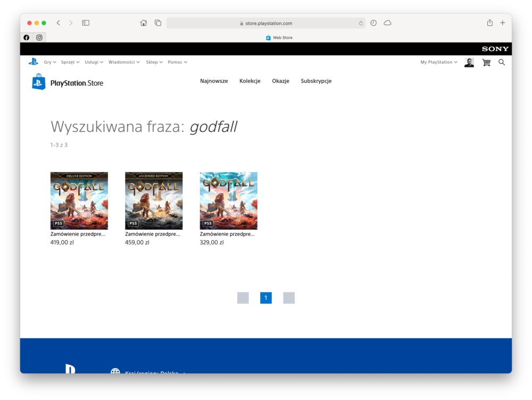532x400 pixels.
Task: Click the 419,00 zl price
Action: (62, 242)
